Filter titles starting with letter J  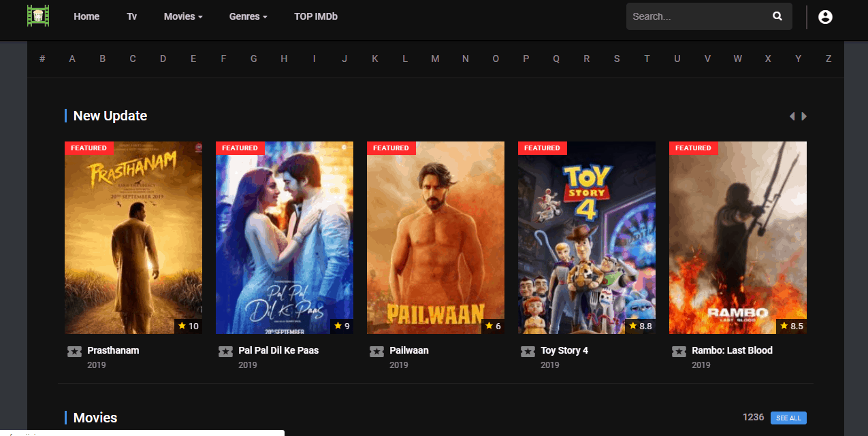click(x=344, y=58)
